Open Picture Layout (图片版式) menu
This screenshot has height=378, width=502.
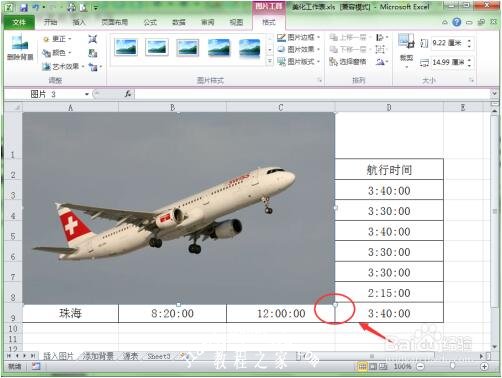(299, 62)
